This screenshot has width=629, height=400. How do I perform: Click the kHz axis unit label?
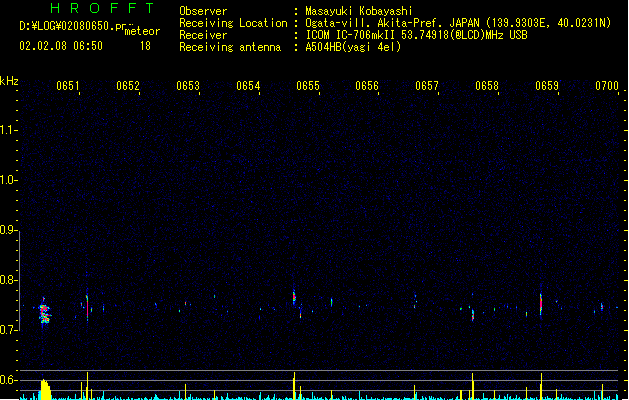pos(9,81)
